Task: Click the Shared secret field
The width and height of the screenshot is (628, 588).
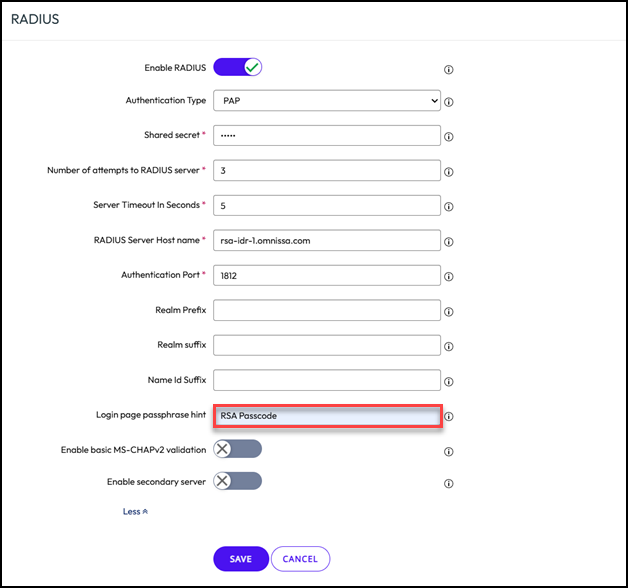Action: click(327, 135)
